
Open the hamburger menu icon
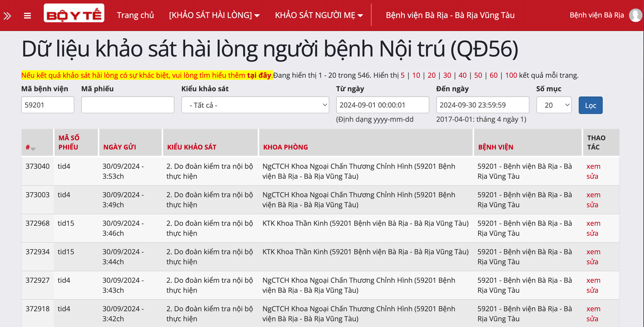27,16
